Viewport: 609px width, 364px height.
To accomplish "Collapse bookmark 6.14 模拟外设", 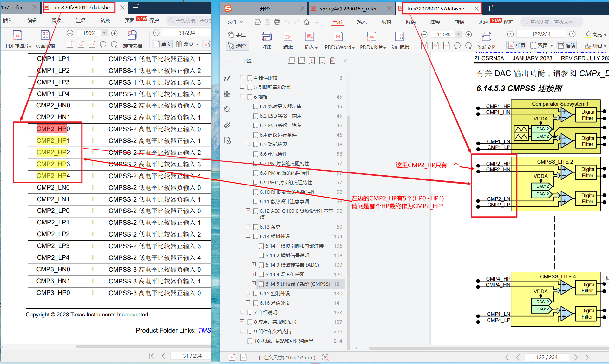I will (x=248, y=236).
